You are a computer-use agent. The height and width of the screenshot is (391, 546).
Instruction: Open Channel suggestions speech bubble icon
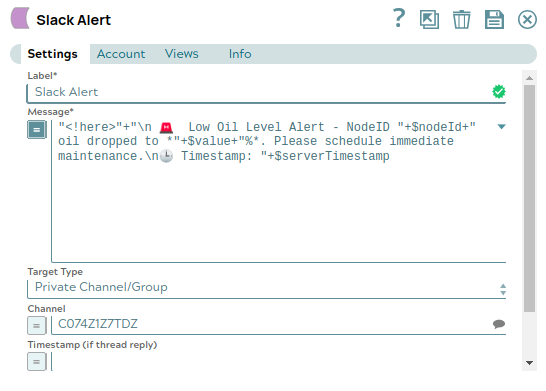(x=499, y=324)
